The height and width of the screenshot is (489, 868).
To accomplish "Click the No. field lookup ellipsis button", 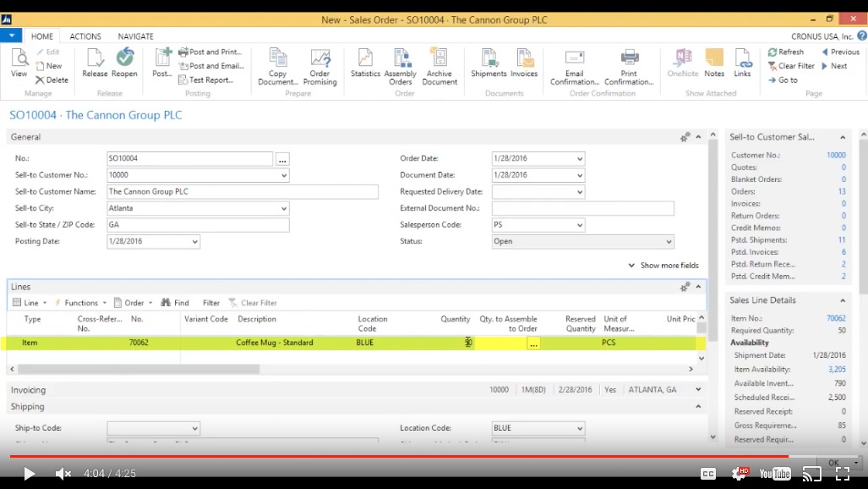I will point(282,159).
